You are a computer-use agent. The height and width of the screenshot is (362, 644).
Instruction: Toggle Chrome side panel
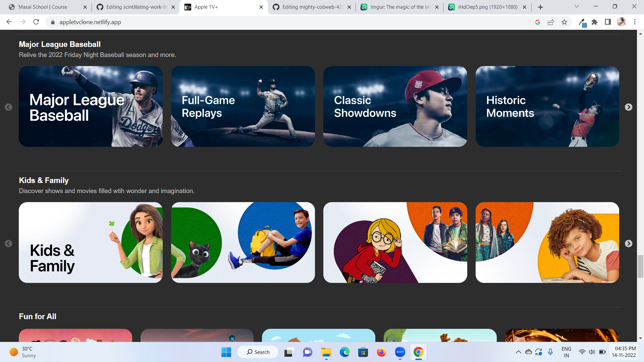(x=607, y=22)
